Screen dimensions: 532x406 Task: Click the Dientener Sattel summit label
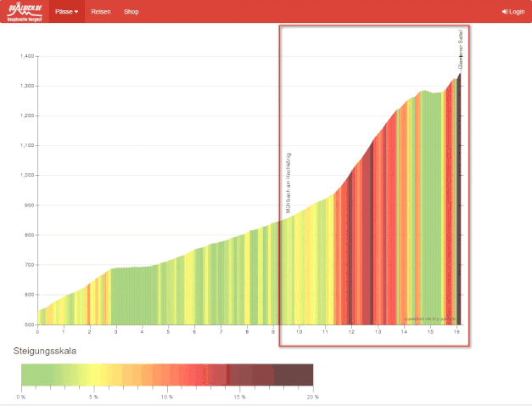point(460,48)
